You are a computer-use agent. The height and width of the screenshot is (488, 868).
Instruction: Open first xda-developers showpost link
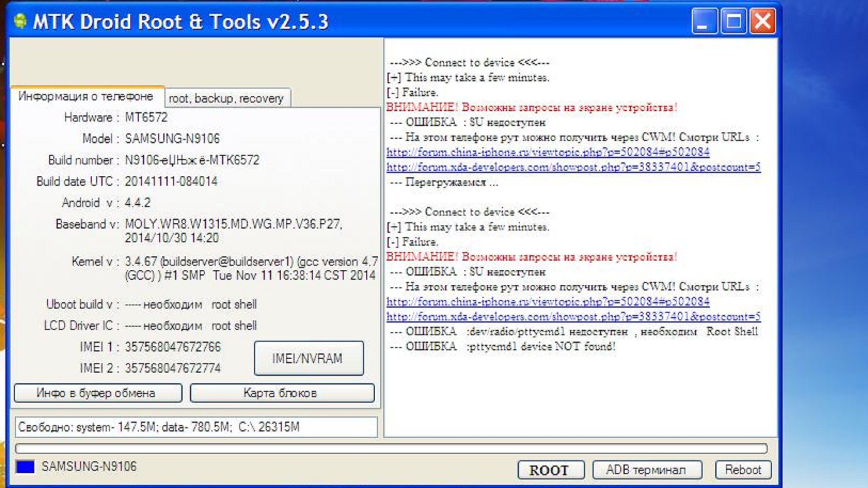pos(573,167)
